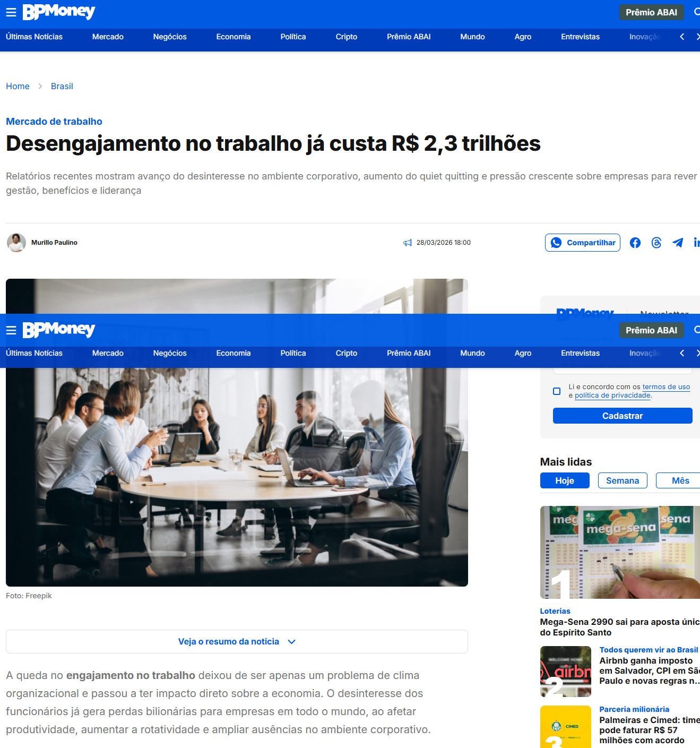Share the article on Facebook
Image resolution: width=700 pixels, height=748 pixels.
pyautogui.click(x=635, y=243)
